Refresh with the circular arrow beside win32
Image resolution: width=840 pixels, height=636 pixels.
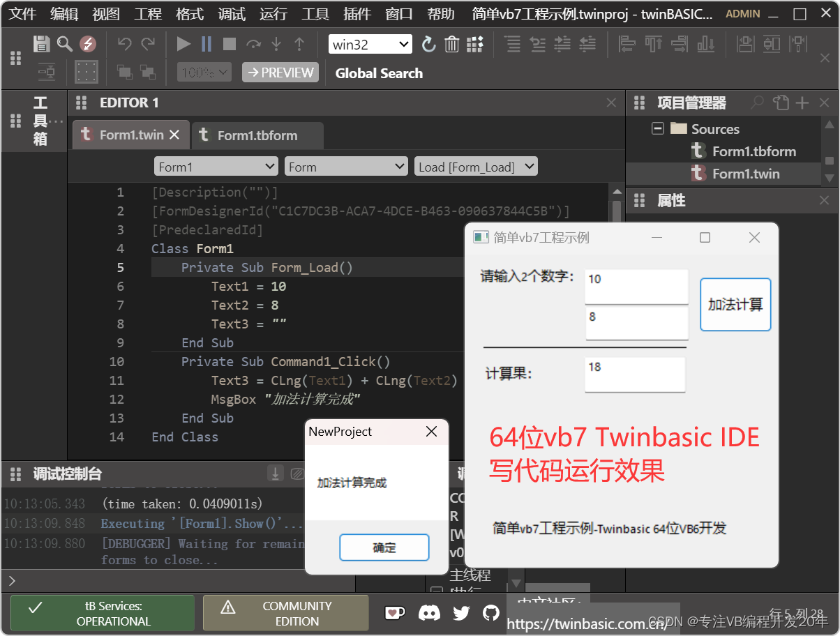[428, 43]
